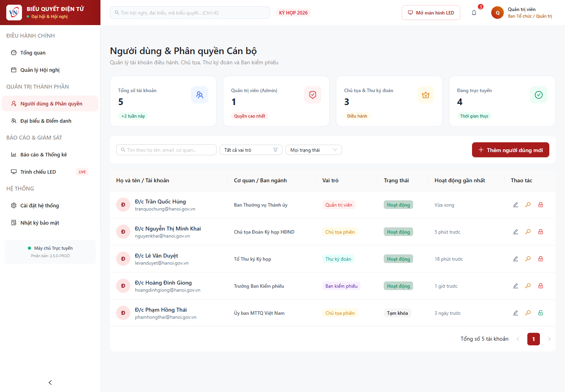Edit user Lê Văn Duyệt

[x=516, y=259]
